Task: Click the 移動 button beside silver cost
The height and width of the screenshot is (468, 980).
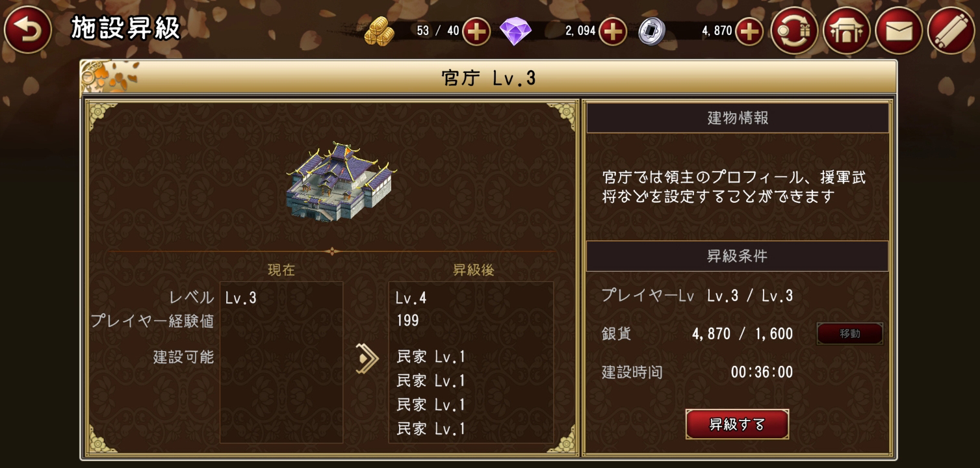Action: coord(850,333)
